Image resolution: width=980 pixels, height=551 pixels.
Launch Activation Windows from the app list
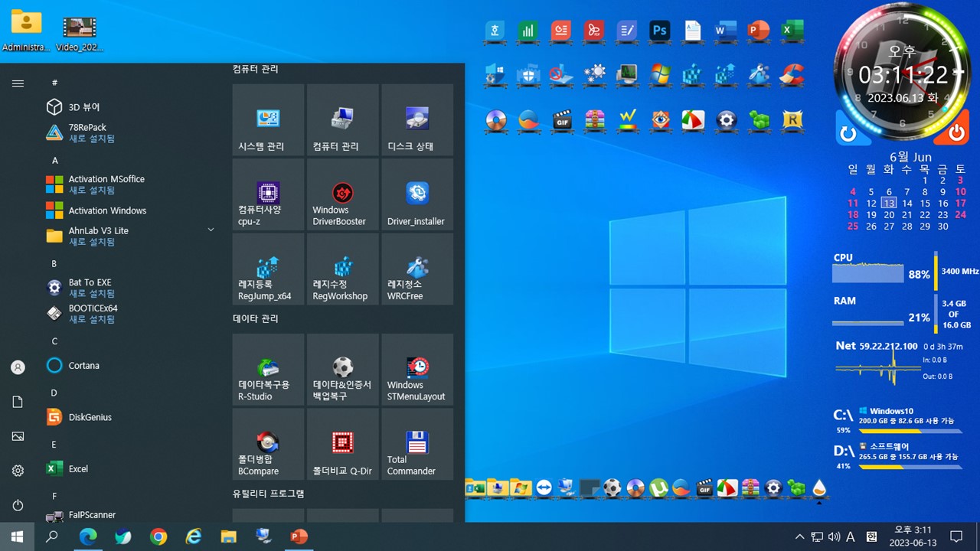[131, 210]
